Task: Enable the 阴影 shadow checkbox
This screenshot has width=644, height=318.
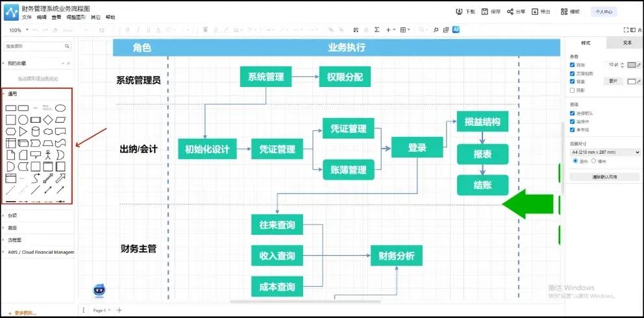Action: click(x=573, y=90)
